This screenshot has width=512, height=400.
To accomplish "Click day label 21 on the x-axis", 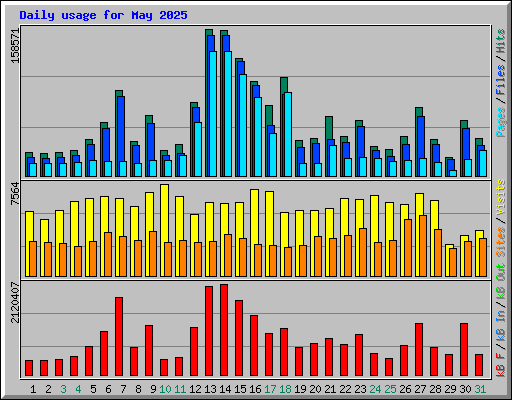I will 330,389.
